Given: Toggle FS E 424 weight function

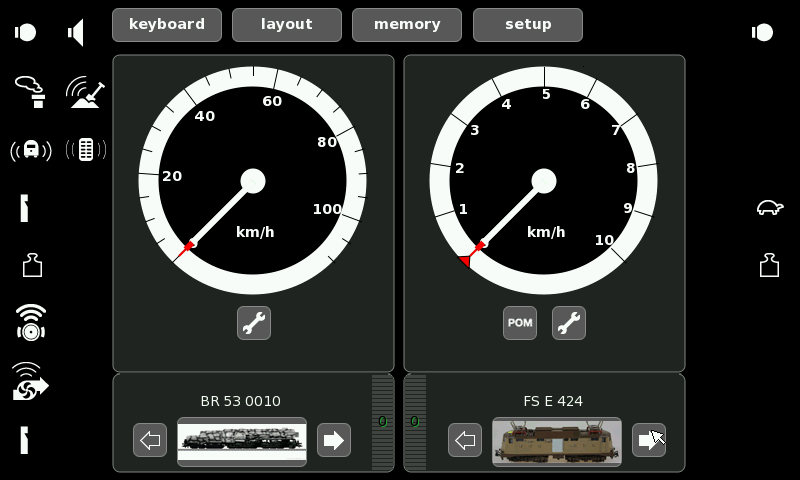Looking at the screenshot, I should [769, 265].
